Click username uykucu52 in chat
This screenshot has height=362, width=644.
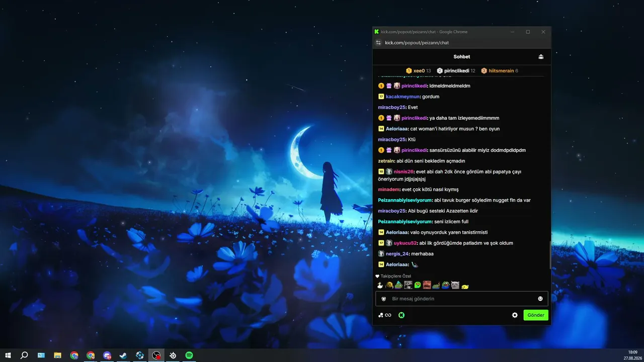pyautogui.click(x=406, y=243)
